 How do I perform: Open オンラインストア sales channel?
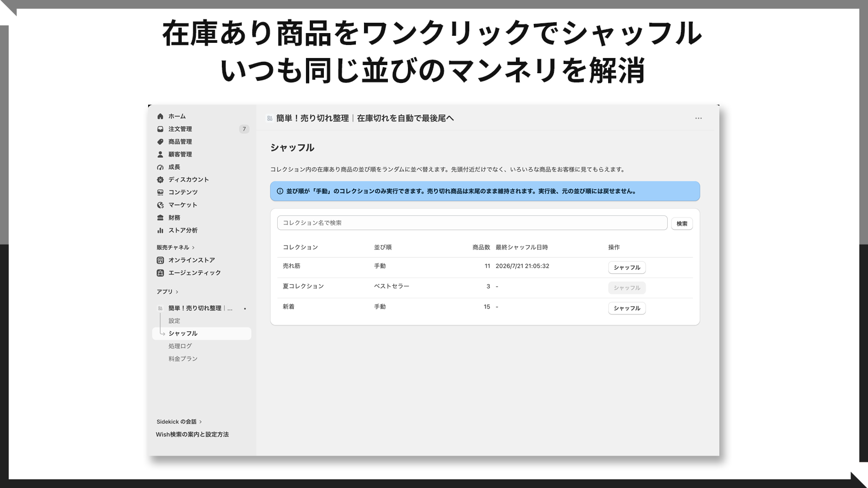coord(192,260)
